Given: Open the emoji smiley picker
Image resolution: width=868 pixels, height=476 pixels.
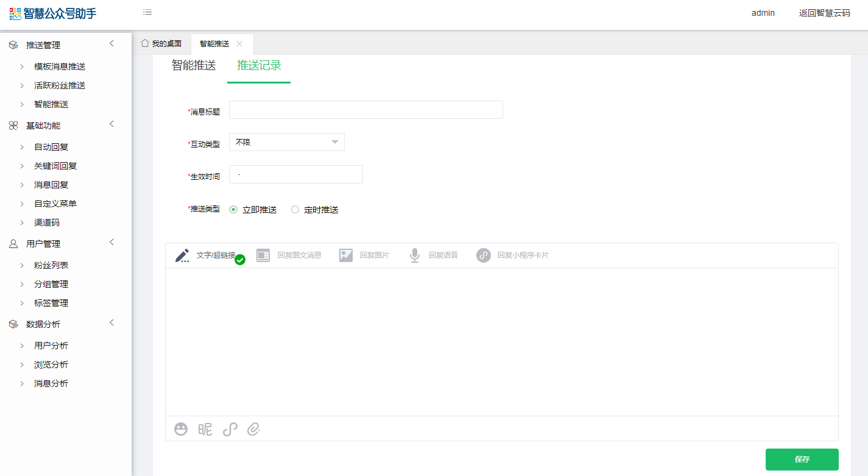Looking at the screenshot, I should [x=181, y=429].
